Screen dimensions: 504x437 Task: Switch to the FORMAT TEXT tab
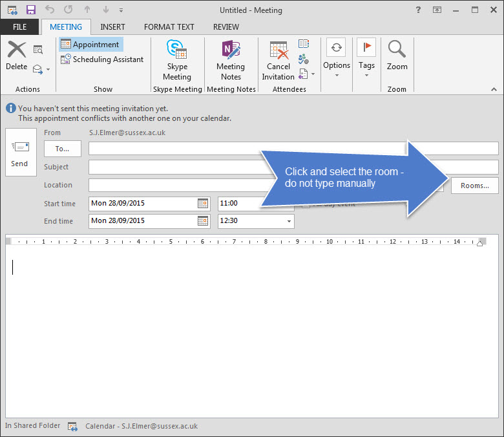click(x=169, y=27)
